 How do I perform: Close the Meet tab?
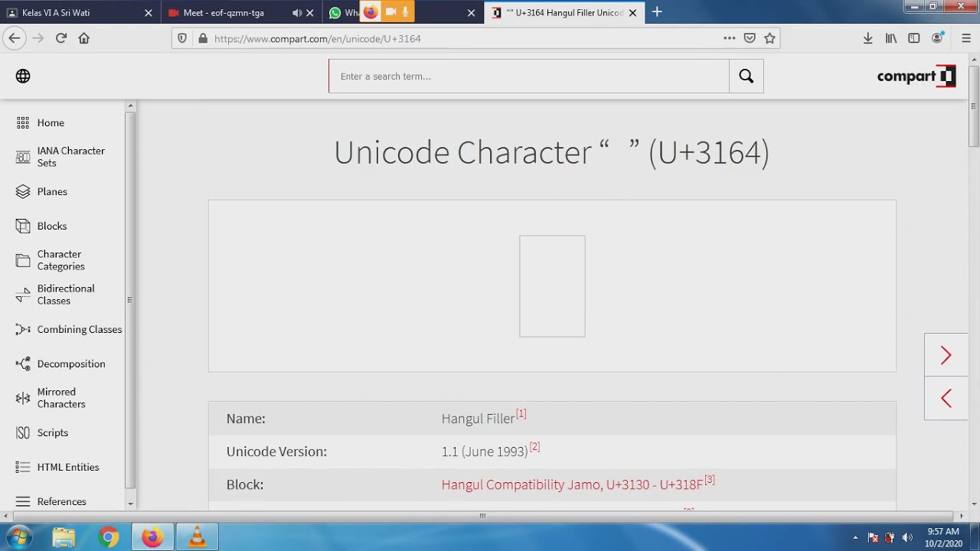pyautogui.click(x=310, y=13)
